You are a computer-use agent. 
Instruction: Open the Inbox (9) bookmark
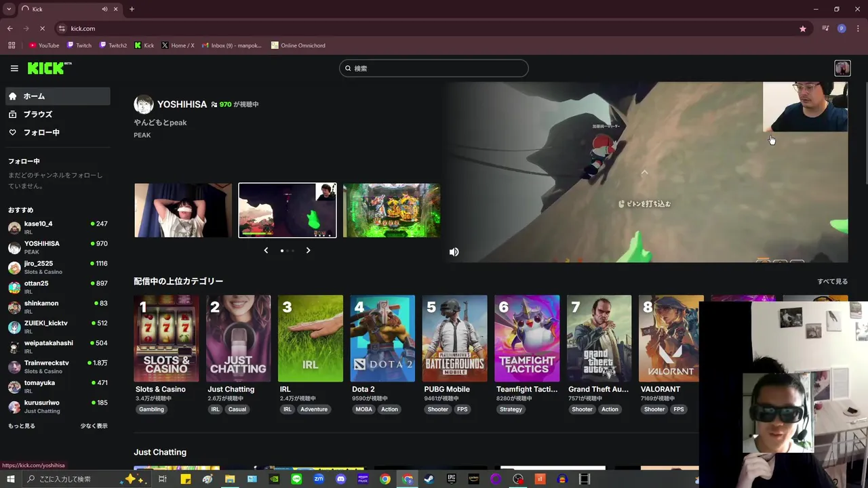[x=232, y=45]
